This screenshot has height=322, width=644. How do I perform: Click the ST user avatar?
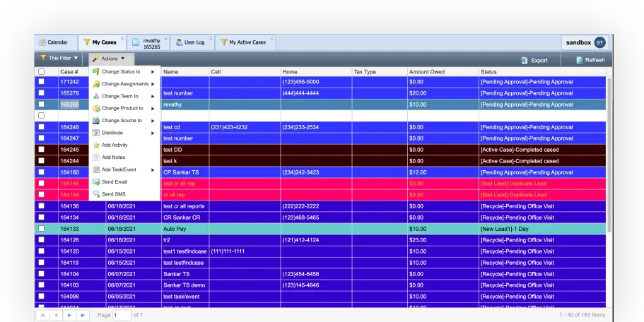tap(600, 42)
